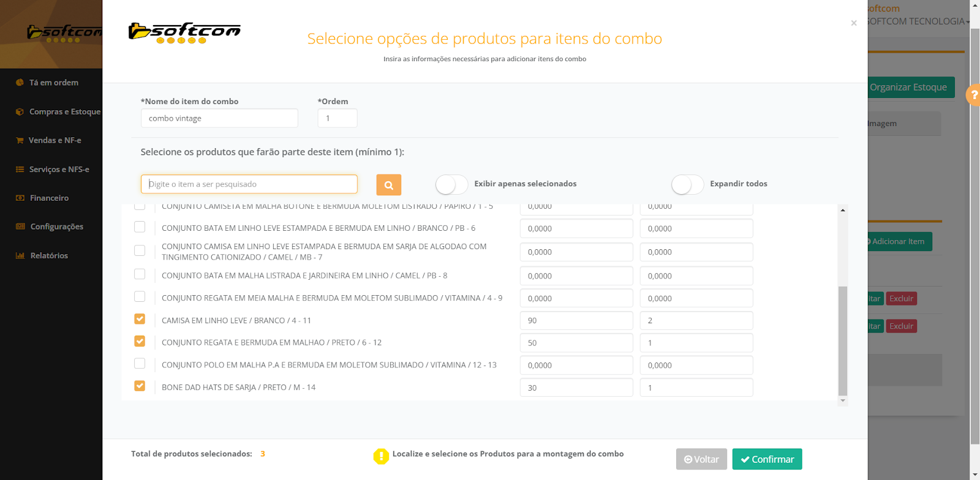This screenshot has height=480, width=980.
Task: Click the Softcom logo in modal header
Action: (x=184, y=33)
